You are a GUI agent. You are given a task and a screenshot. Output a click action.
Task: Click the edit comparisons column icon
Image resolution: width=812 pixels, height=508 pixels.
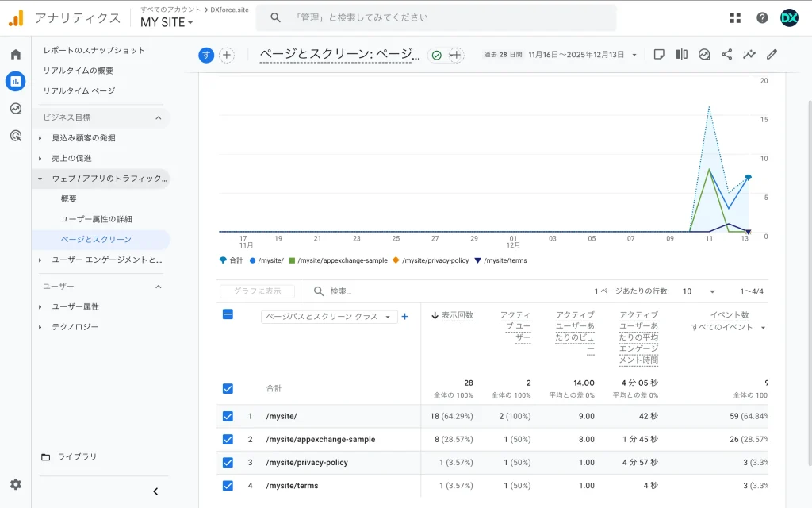pos(681,54)
